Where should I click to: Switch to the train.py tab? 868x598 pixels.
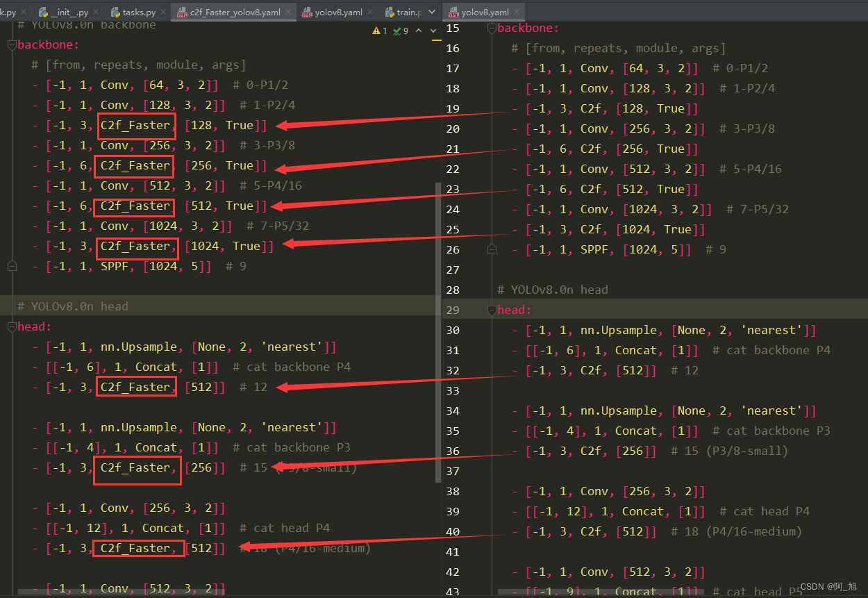405,13
